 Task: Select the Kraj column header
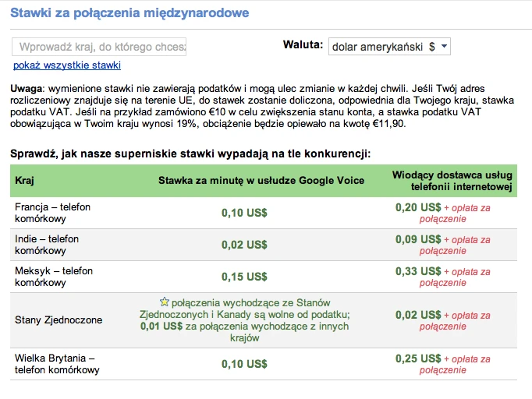point(24,180)
